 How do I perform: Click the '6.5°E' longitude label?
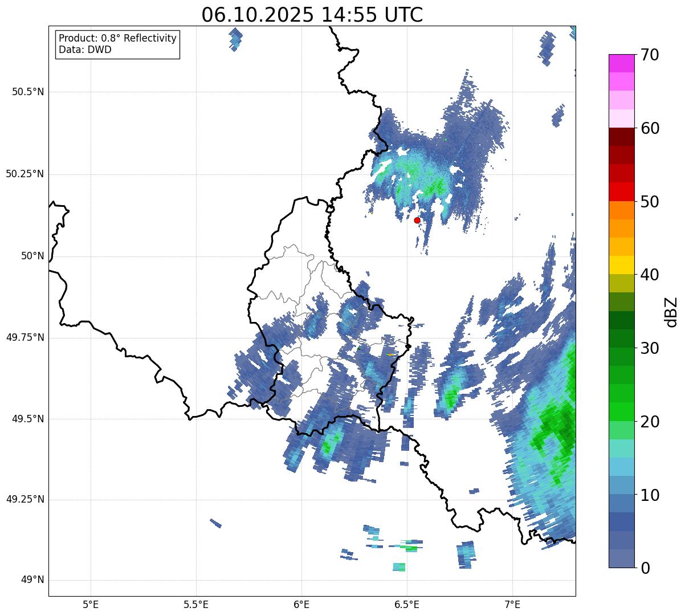click(x=407, y=604)
